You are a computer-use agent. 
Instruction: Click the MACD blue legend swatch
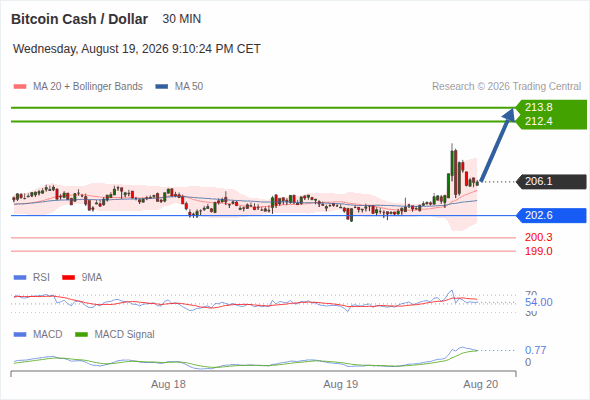click(x=20, y=335)
